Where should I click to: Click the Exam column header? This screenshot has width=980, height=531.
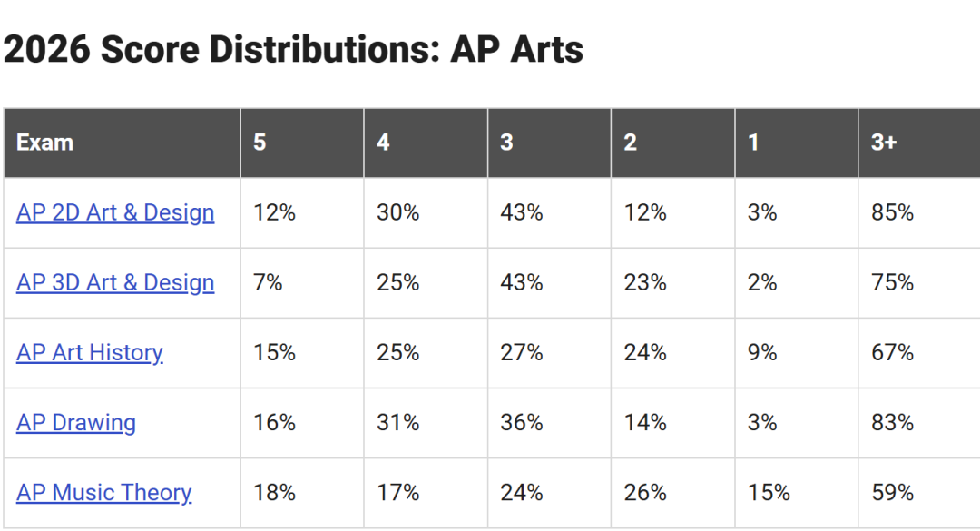(x=122, y=143)
